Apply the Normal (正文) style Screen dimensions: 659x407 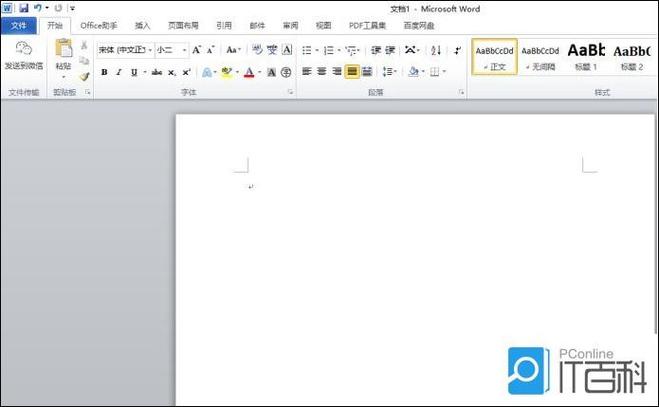pos(494,57)
